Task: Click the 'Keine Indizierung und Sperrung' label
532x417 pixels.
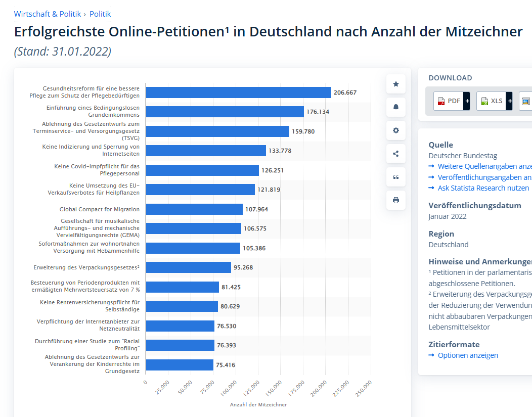Action: 91,150
